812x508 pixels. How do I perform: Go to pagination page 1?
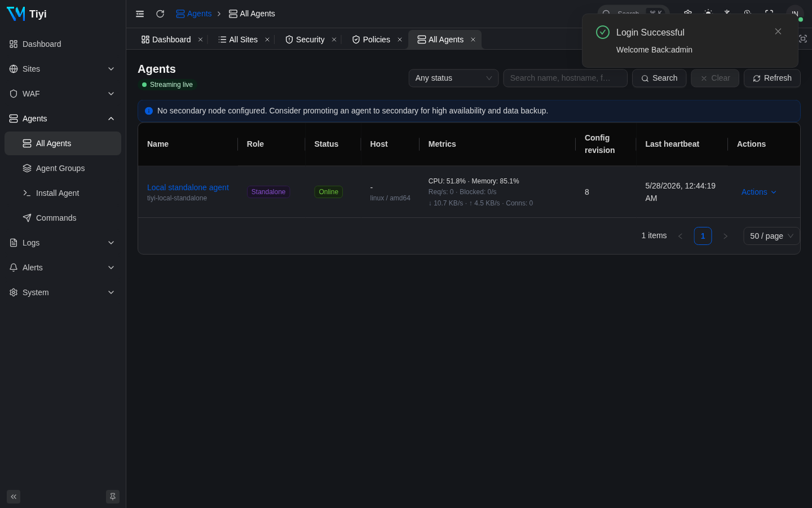point(703,236)
